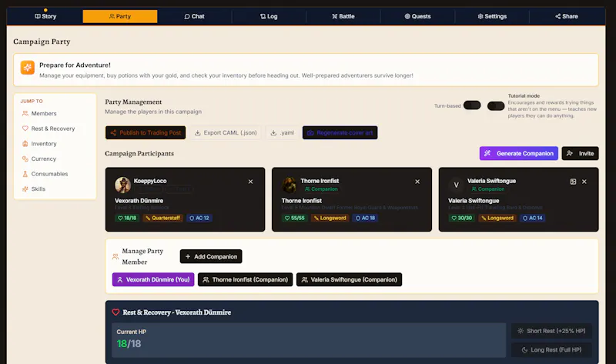616x364 pixels.
Task: Regenerate cover art
Action: pos(340,132)
